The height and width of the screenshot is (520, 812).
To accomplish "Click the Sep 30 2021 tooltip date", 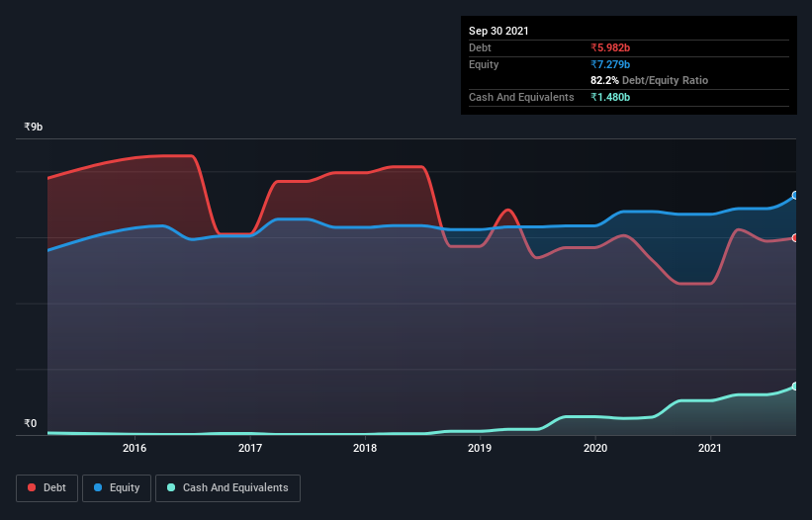I will click(498, 31).
